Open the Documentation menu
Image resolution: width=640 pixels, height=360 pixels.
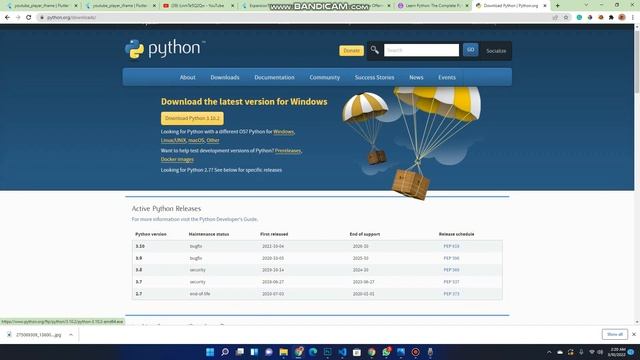(x=274, y=77)
